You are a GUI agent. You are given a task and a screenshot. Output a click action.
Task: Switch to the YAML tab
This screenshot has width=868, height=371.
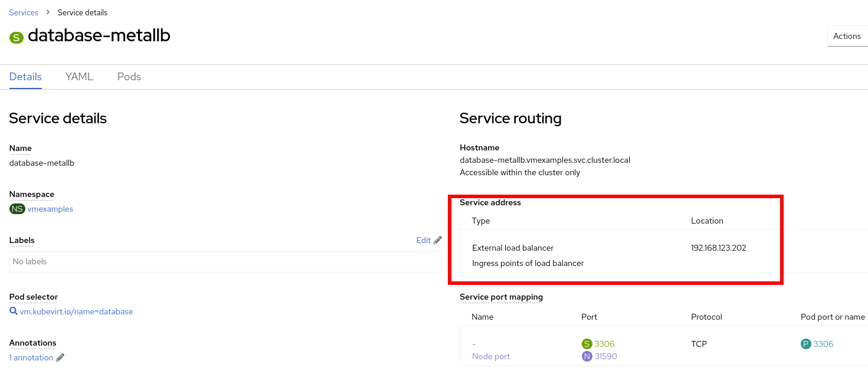pos(79,77)
